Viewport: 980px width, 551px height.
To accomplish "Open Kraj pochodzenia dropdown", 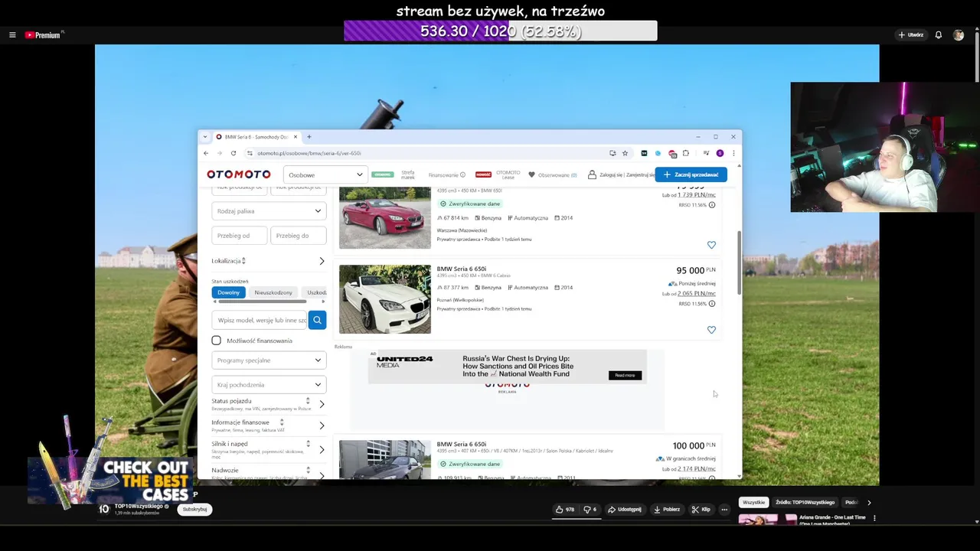I will click(x=269, y=385).
